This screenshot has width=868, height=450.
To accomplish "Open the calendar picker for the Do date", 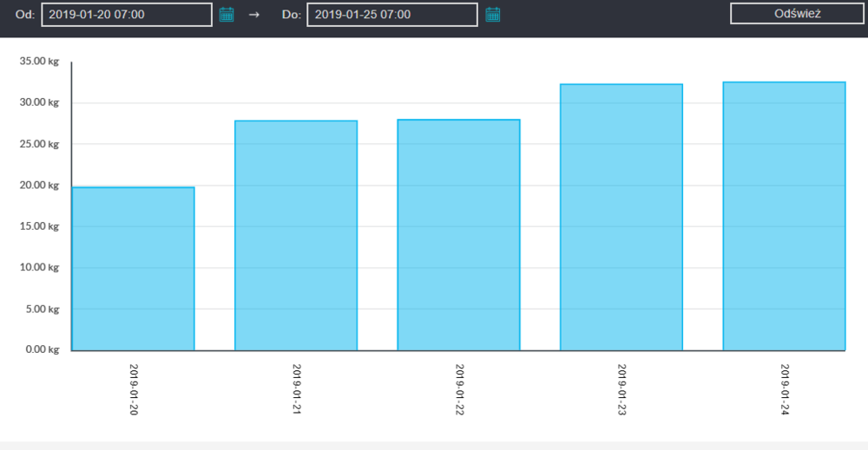I will [493, 14].
